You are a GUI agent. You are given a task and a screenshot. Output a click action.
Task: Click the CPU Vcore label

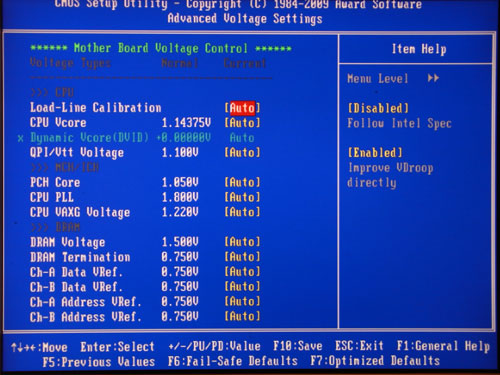(58, 123)
